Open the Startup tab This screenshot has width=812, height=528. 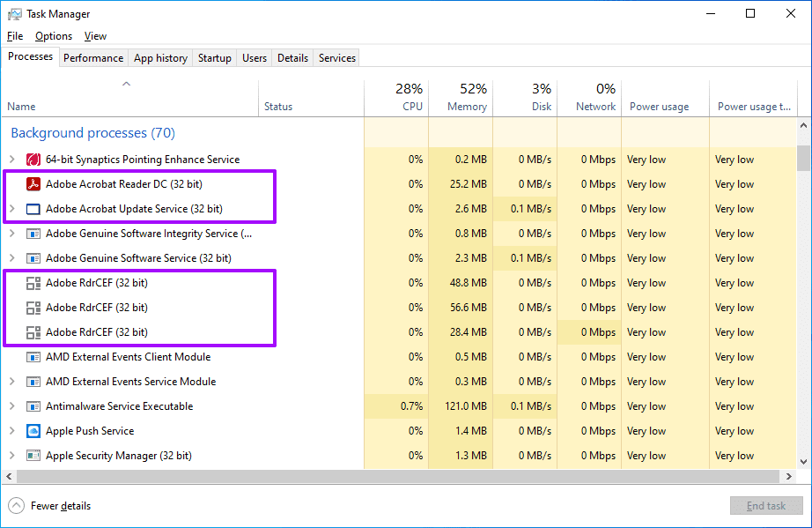(214, 58)
